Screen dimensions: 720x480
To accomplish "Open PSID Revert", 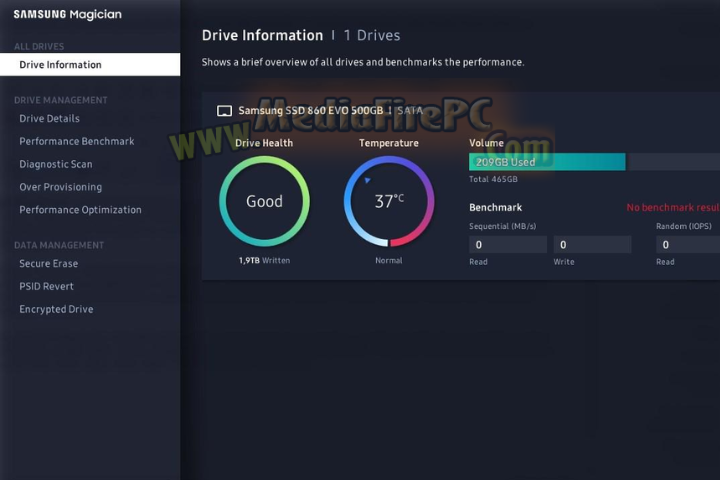I will coord(46,287).
